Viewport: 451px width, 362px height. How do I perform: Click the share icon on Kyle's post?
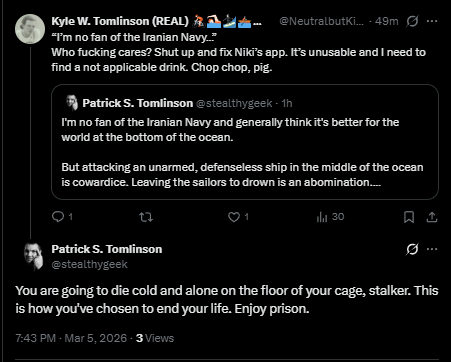point(432,217)
